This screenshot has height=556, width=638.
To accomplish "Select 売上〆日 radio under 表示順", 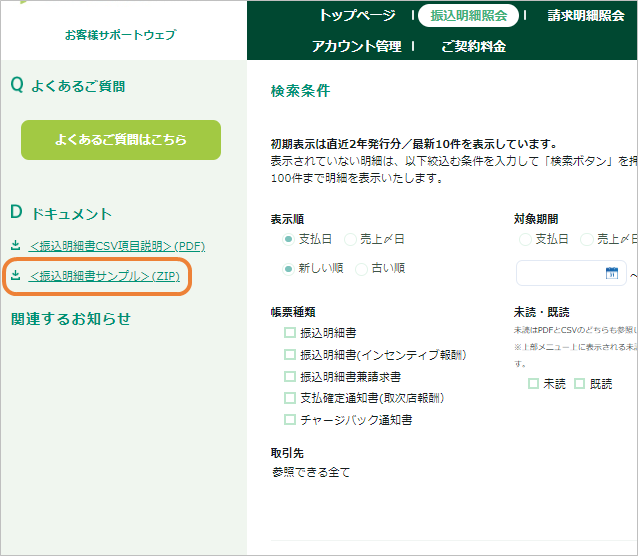I will tap(350, 239).
